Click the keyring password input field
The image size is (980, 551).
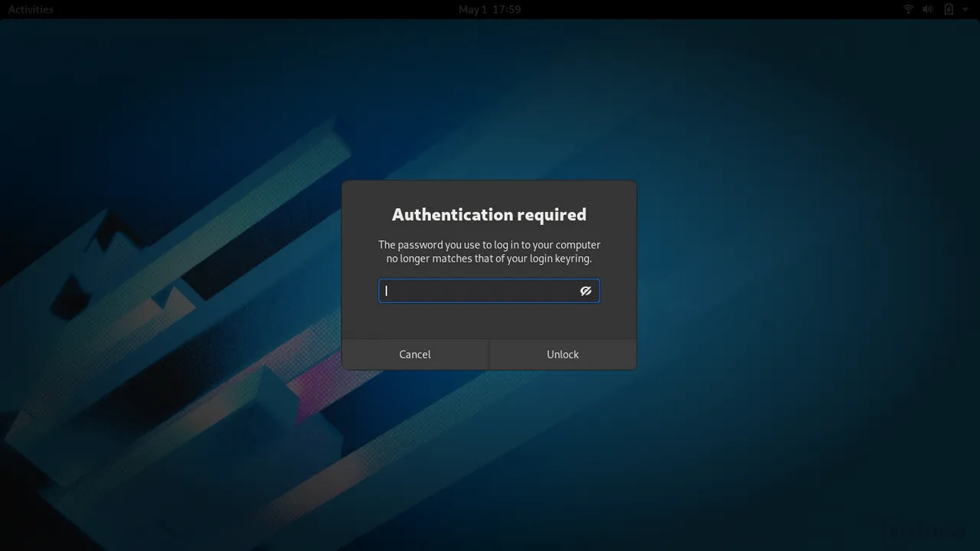488,291
